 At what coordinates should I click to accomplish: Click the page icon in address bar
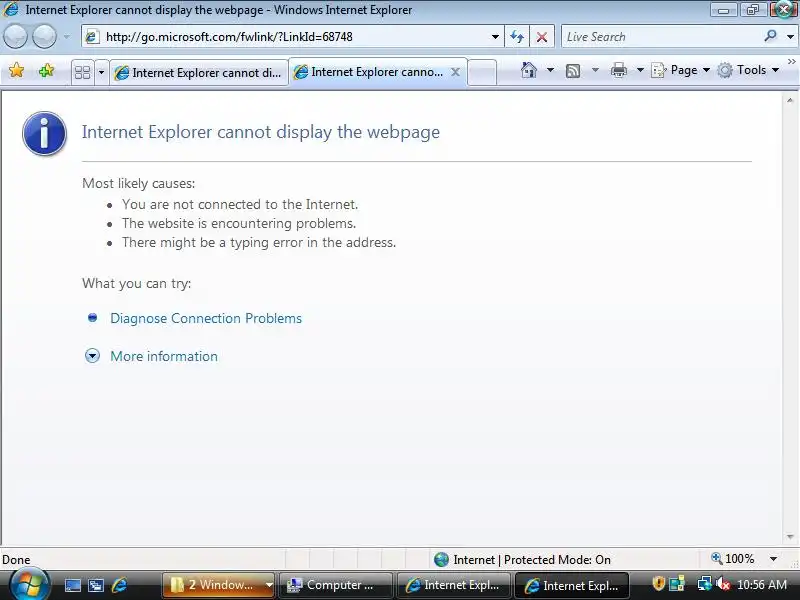point(92,37)
